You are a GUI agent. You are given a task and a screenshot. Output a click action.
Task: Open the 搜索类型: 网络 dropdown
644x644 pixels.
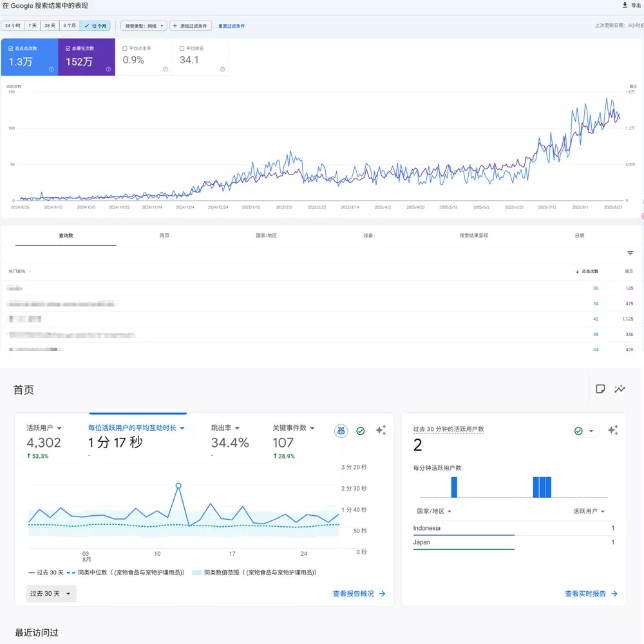coord(143,26)
